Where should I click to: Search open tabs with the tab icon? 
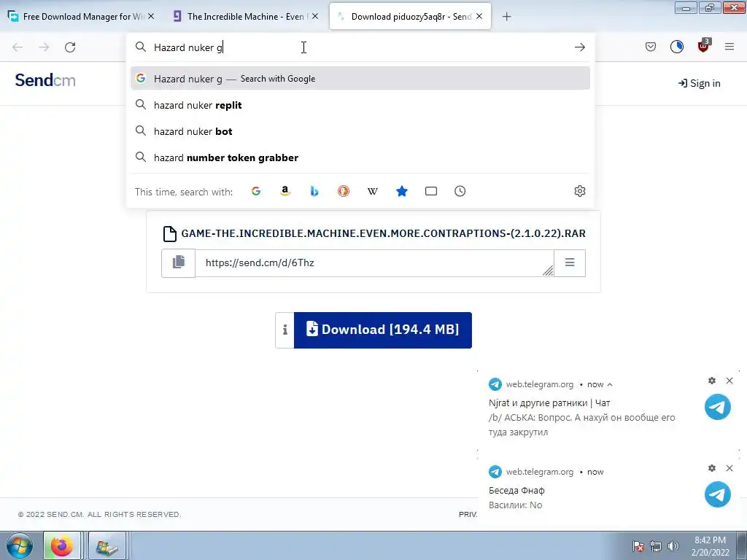430,192
